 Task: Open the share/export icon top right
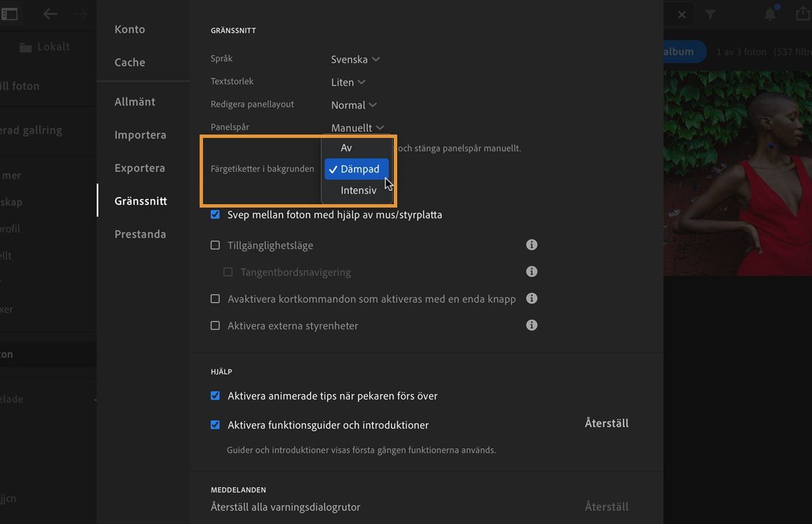coord(801,12)
